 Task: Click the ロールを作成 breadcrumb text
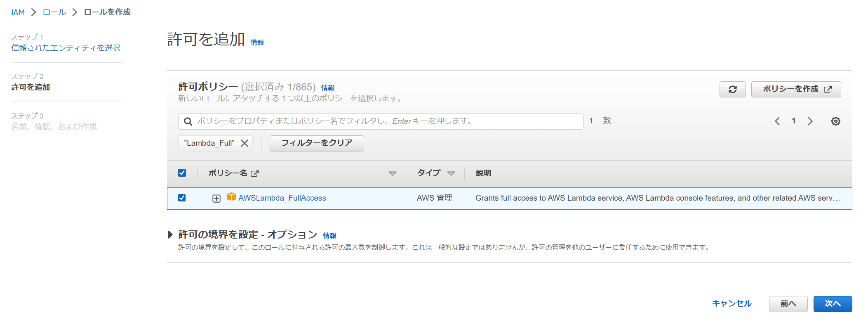point(107,12)
